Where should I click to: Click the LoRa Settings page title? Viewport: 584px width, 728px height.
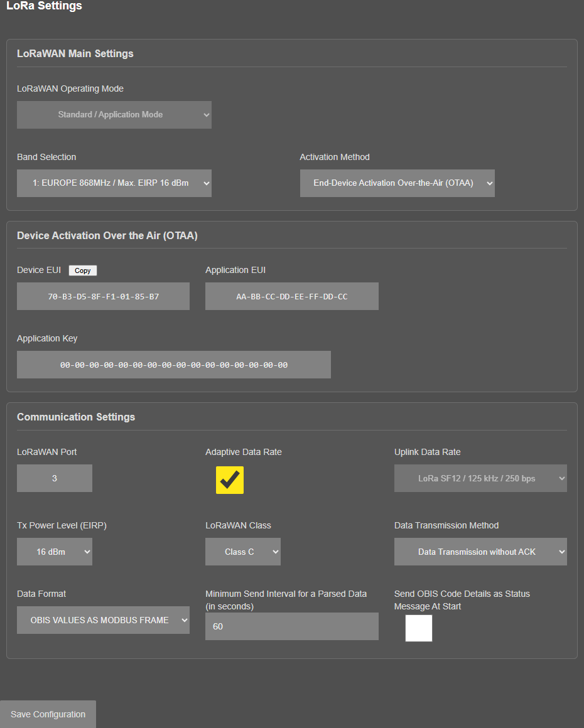tap(44, 6)
